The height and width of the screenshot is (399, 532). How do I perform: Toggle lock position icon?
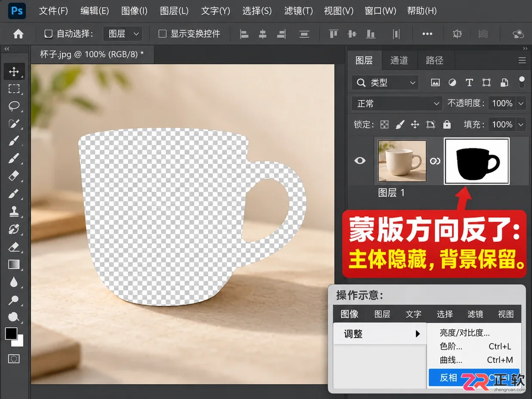pyautogui.click(x=415, y=125)
